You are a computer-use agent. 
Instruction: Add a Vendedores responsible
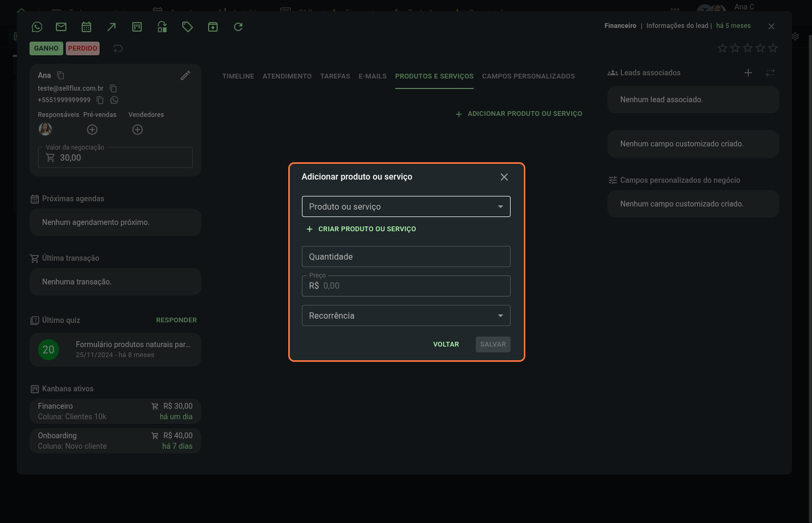(138, 130)
